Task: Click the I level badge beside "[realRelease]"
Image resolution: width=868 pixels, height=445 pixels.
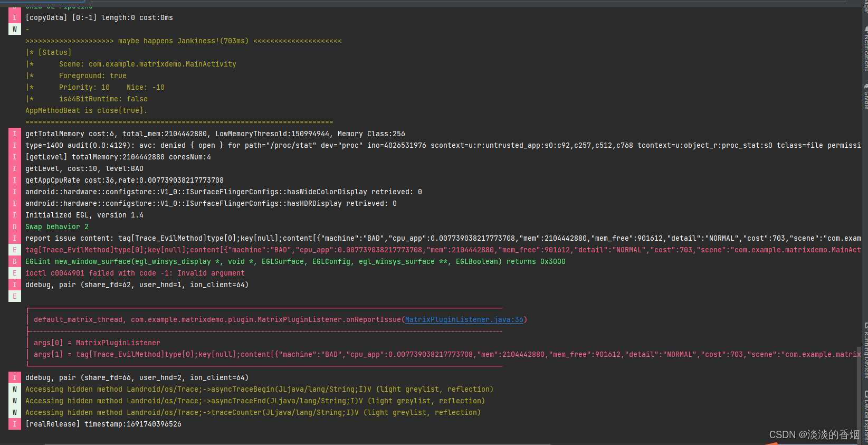Action: pos(15,424)
